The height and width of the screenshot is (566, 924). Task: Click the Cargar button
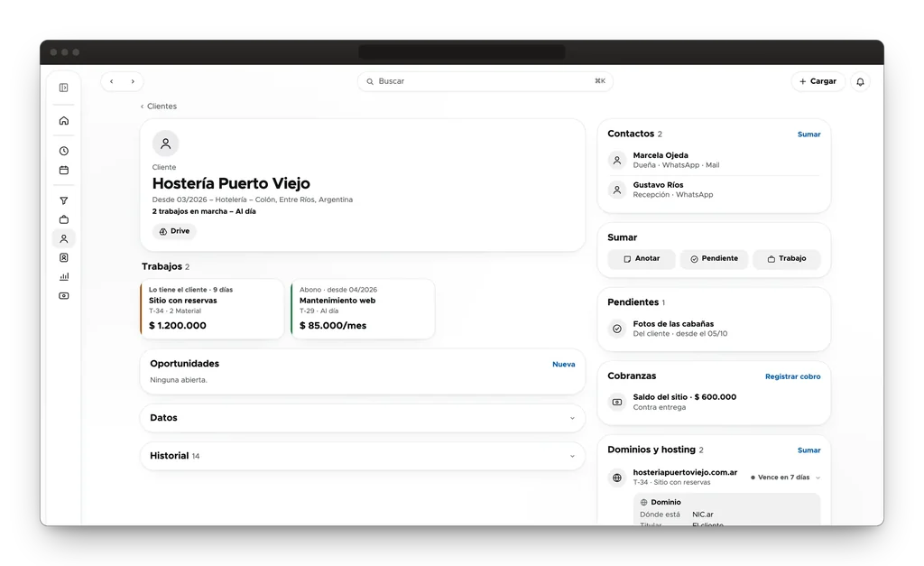tap(818, 81)
